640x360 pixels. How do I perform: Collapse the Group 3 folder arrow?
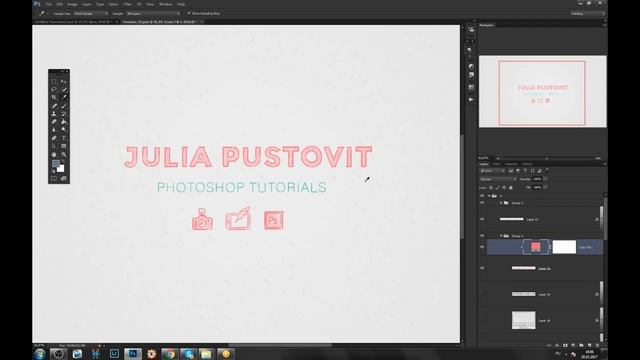click(x=501, y=236)
